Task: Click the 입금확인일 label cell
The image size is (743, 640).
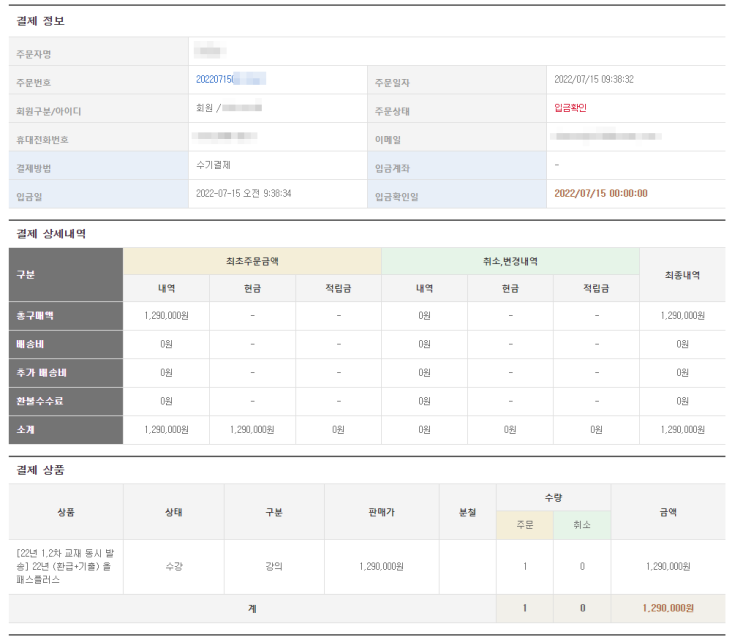Action: (x=457, y=194)
